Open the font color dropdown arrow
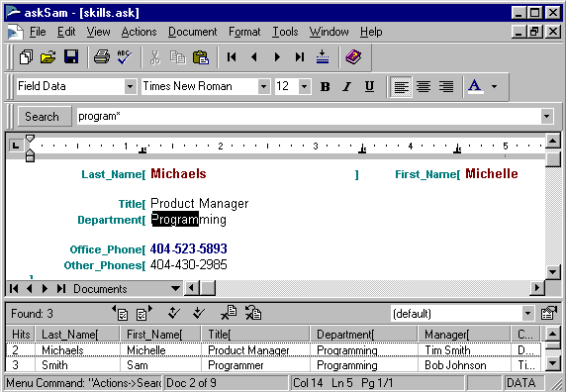566x392 pixels. [x=494, y=87]
